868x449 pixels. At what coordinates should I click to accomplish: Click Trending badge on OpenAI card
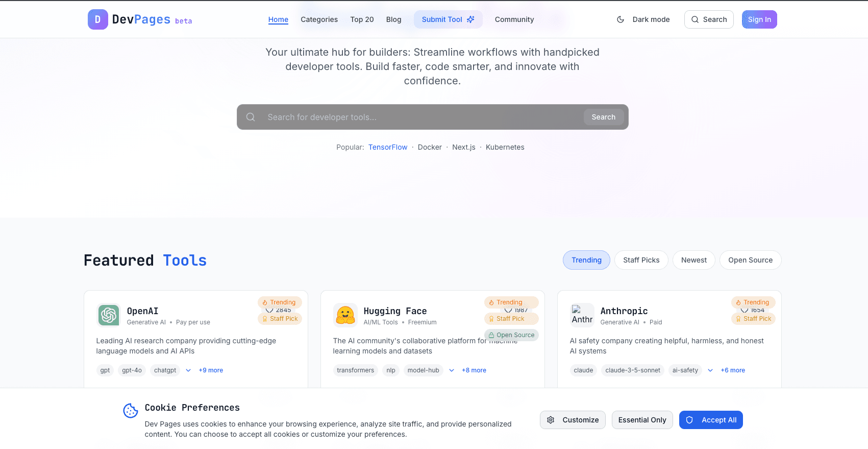pos(280,302)
